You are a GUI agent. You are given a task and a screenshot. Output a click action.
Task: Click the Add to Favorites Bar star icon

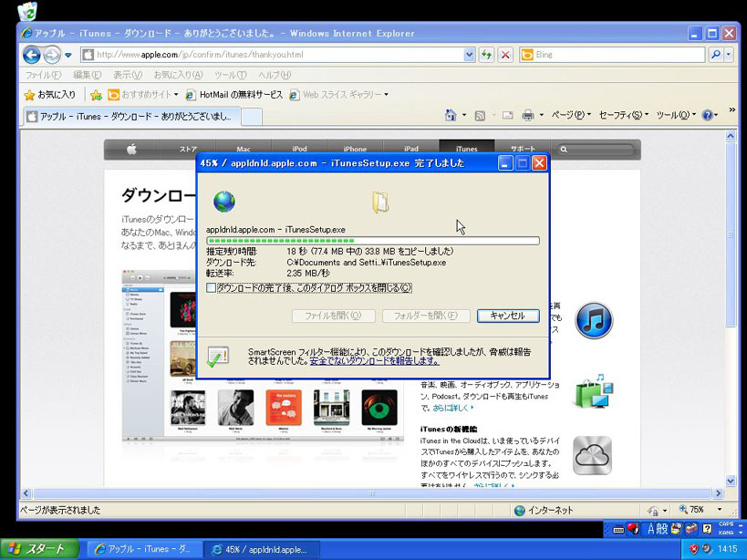pyautogui.click(x=97, y=95)
